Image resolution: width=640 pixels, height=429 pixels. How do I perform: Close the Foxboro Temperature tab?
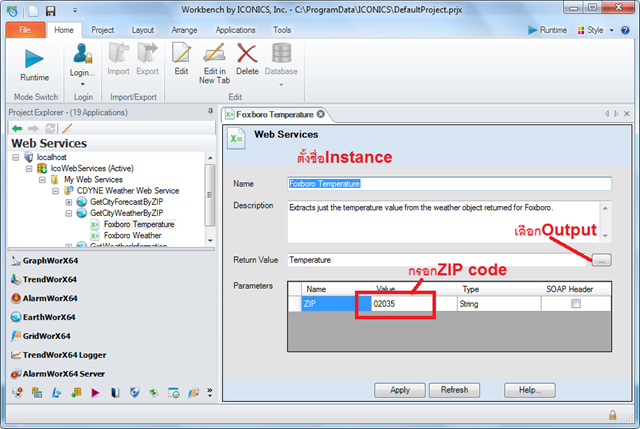(x=321, y=114)
